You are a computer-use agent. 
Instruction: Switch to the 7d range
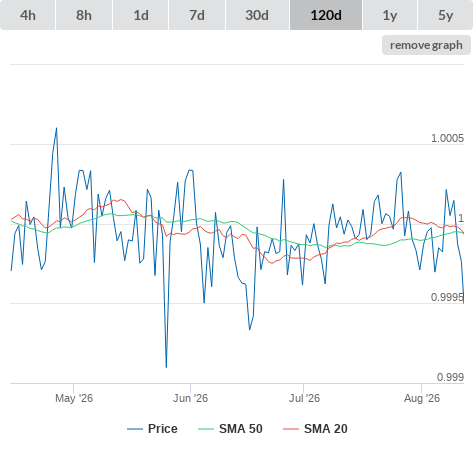pos(197,15)
